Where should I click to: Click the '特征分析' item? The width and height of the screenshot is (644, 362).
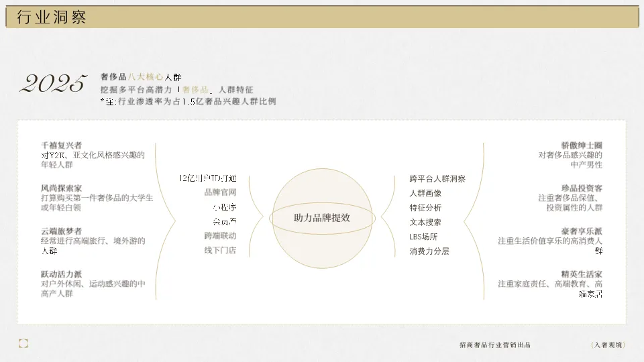click(x=425, y=208)
